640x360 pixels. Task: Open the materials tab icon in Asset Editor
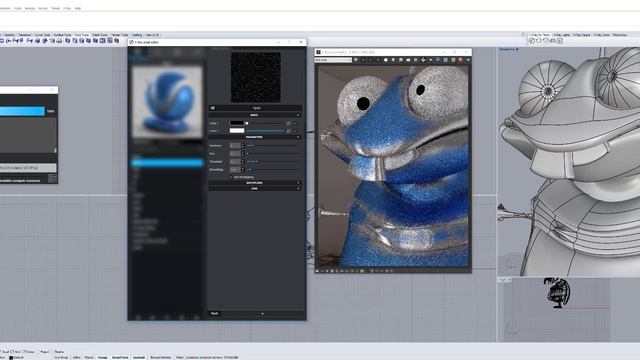tap(138, 52)
